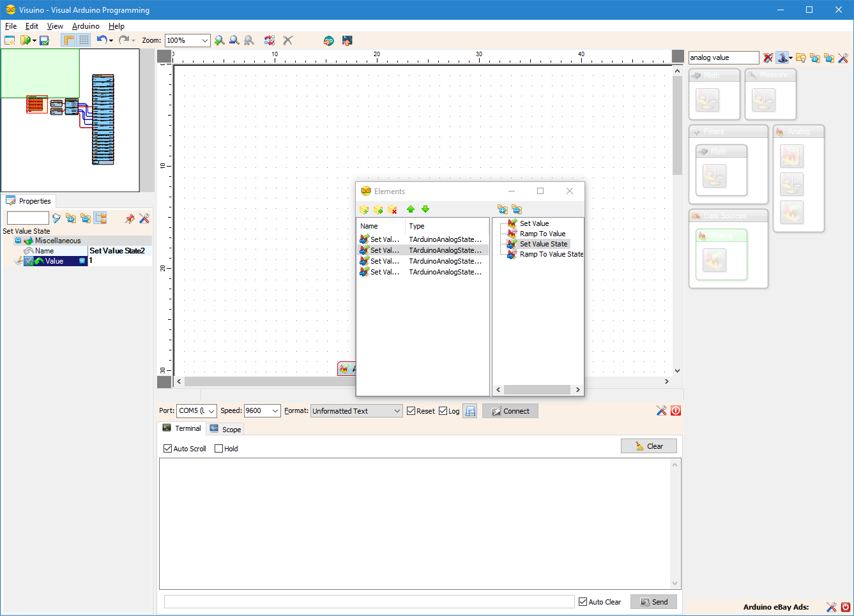
Task: Click the Clear terminal button
Action: pyautogui.click(x=649, y=446)
